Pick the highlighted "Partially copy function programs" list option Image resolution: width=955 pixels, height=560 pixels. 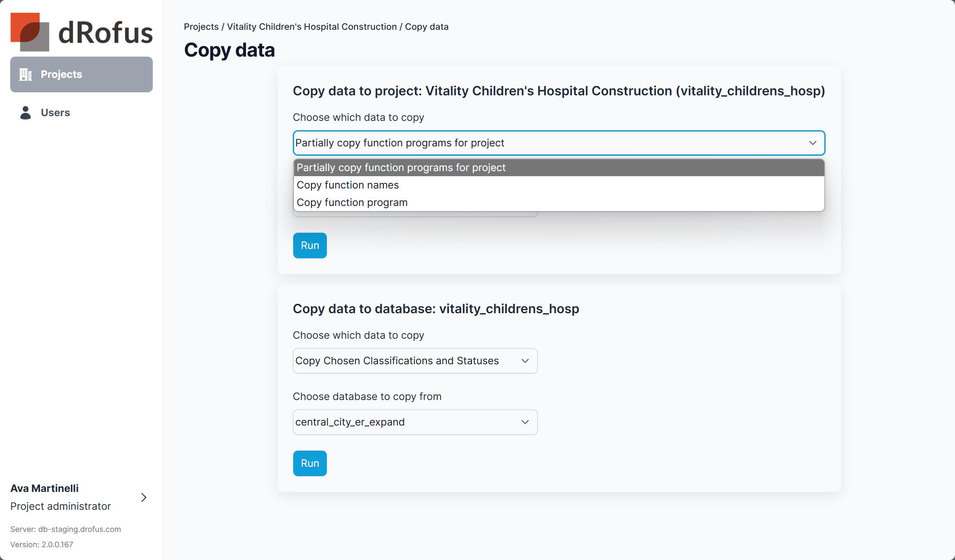[x=401, y=168]
